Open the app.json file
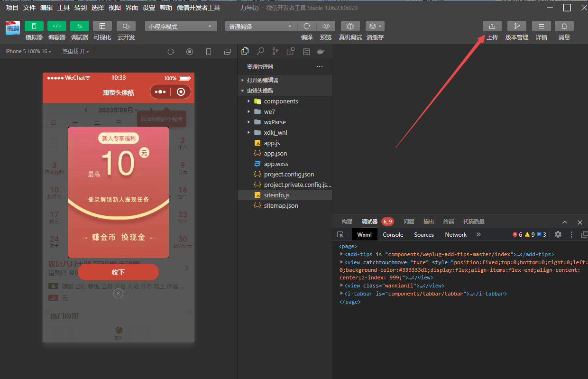The image size is (588, 379). (x=285, y=153)
